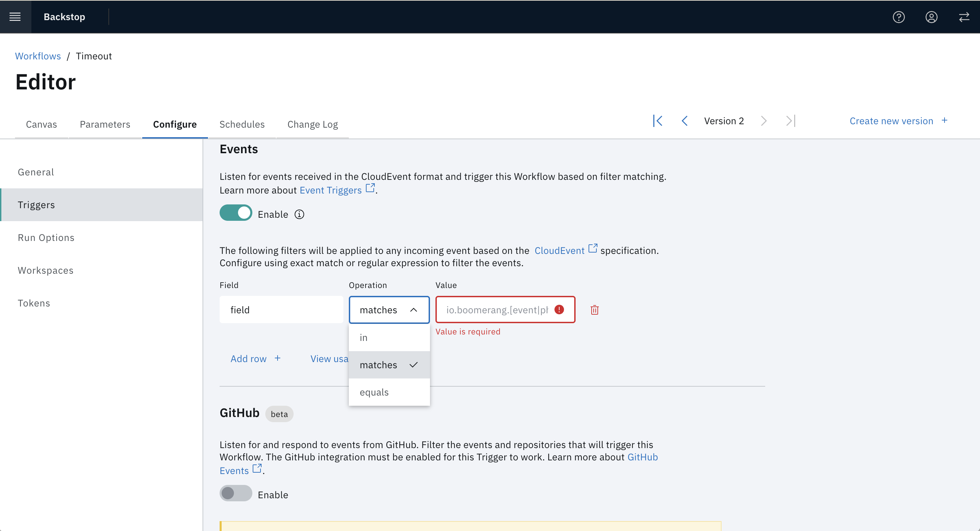Open the Event Triggers documentation link
Image resolution: width=980 pixels, height=531 pixels.
[330, 190]
